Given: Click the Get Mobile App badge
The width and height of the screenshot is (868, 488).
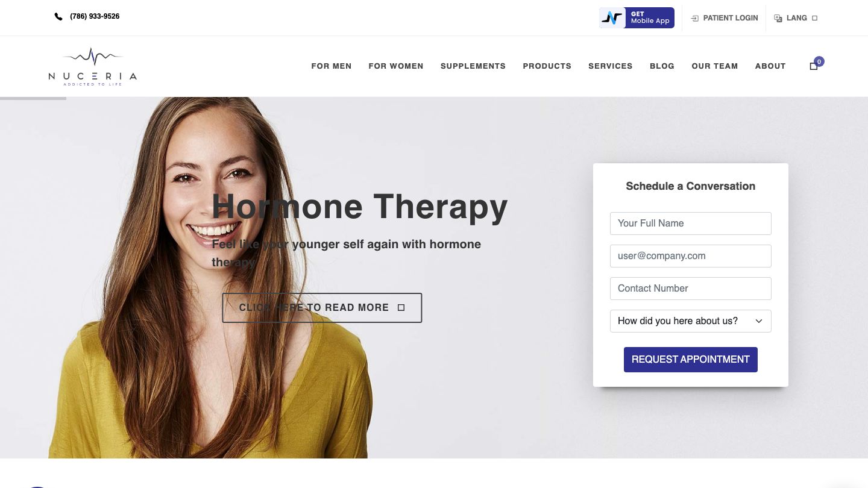Looking at the screenshot, I should pos(637,18).
